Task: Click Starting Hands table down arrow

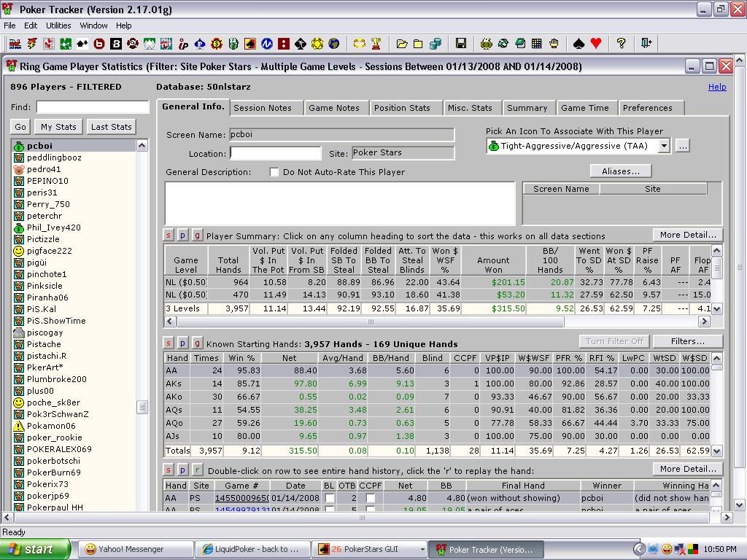Action: point(716,451)
